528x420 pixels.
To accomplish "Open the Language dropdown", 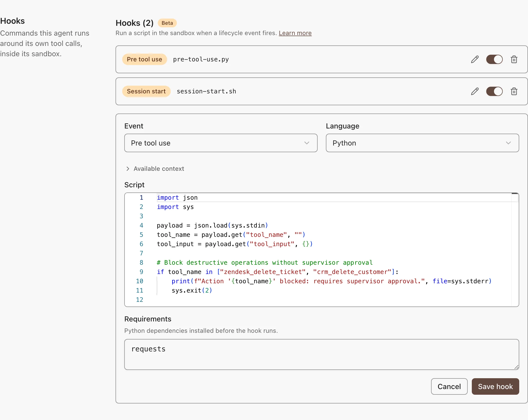I will click(422, 143).
